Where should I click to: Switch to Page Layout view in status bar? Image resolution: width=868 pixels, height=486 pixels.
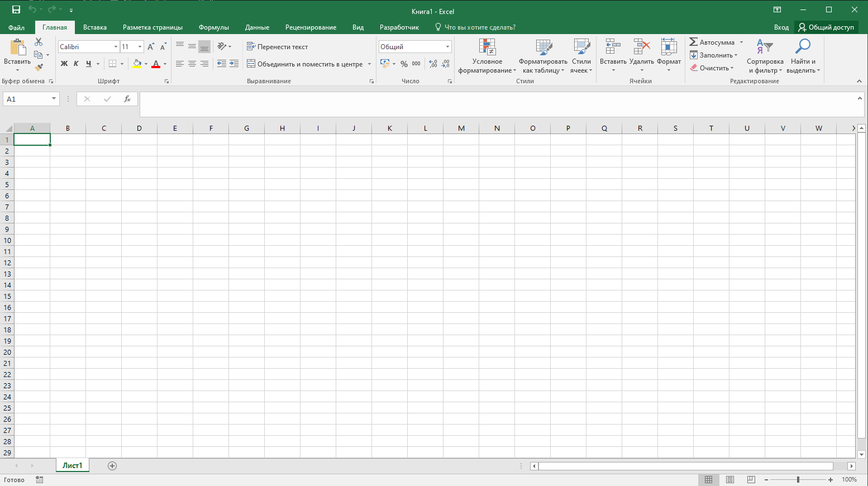pos(729,479)
